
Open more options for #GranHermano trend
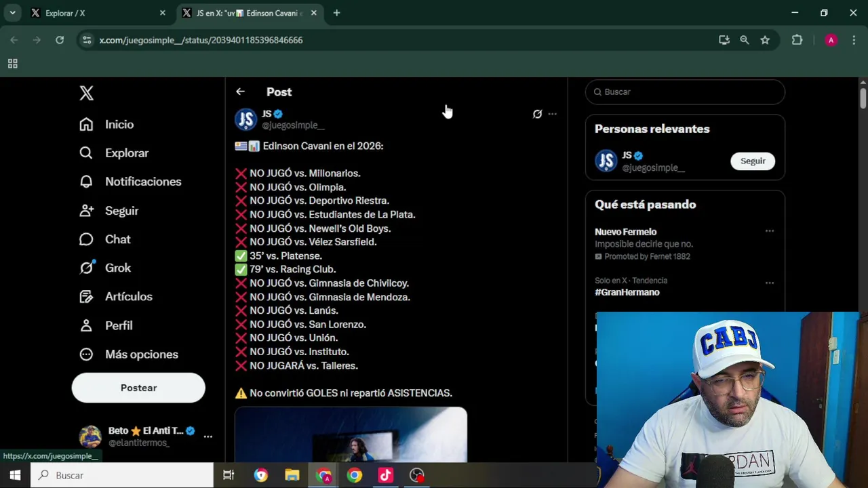tap(770, 283)
